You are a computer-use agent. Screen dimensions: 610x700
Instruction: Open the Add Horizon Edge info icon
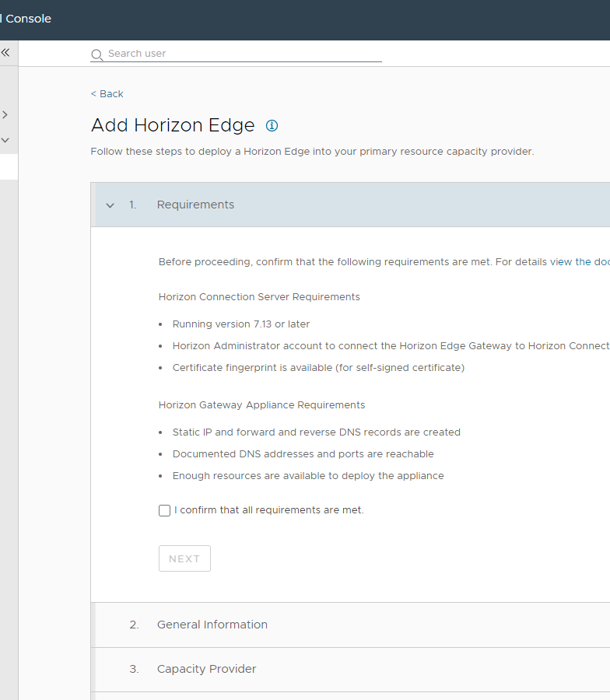click(272, 126)
